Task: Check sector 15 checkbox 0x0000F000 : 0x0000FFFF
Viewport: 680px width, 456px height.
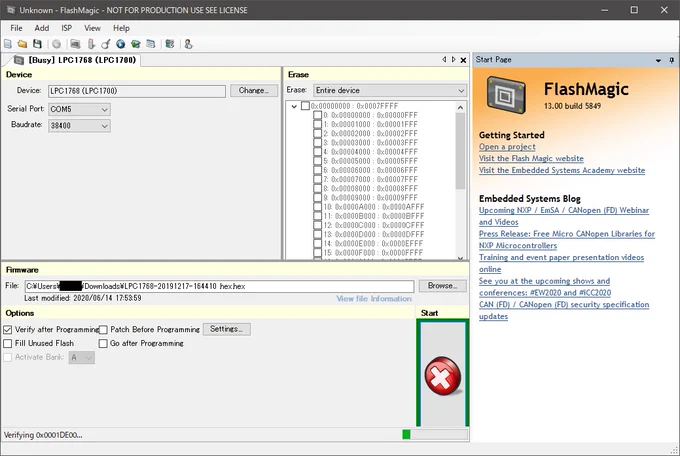Action: coord(317,253)
